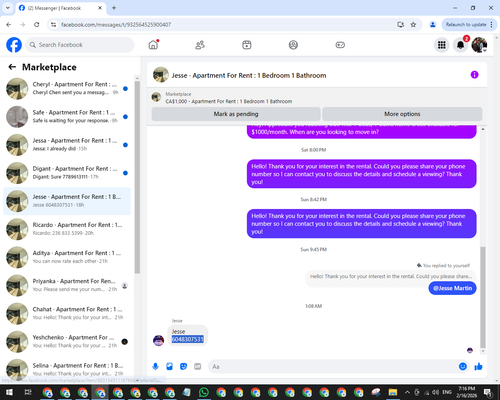Attach a photo or file icon
Viewport: 500px width, 400px height.
pos(169,367)
